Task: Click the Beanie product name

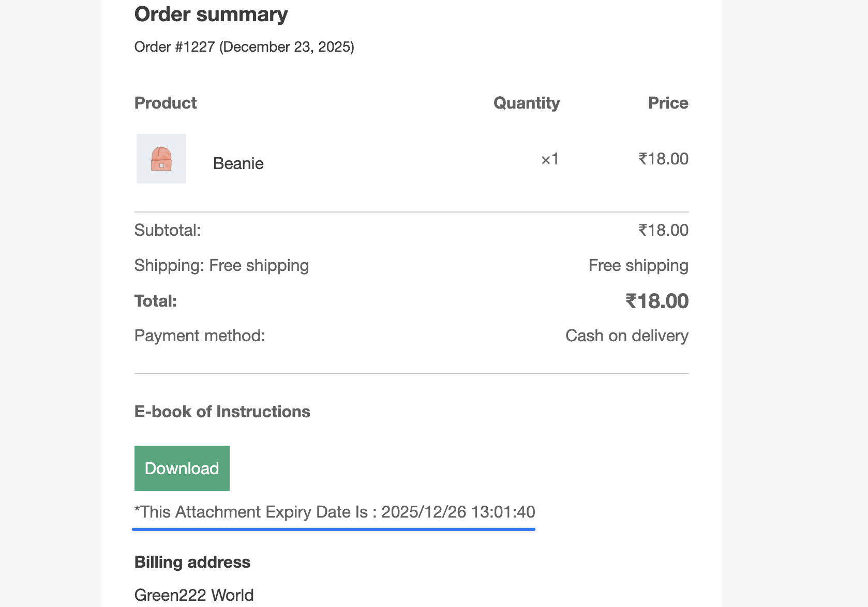Action: [x=238, y=163]
